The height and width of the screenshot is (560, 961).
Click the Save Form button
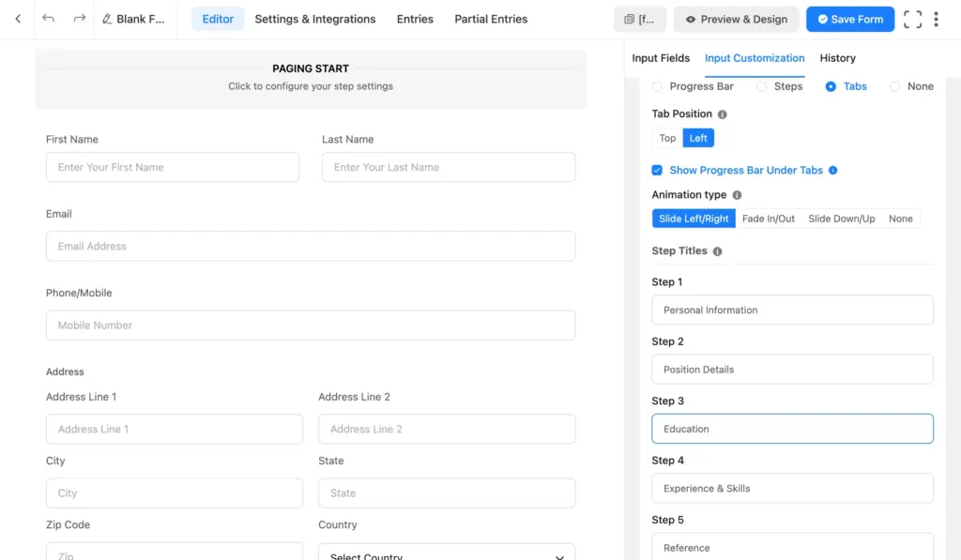click(850, 19)
